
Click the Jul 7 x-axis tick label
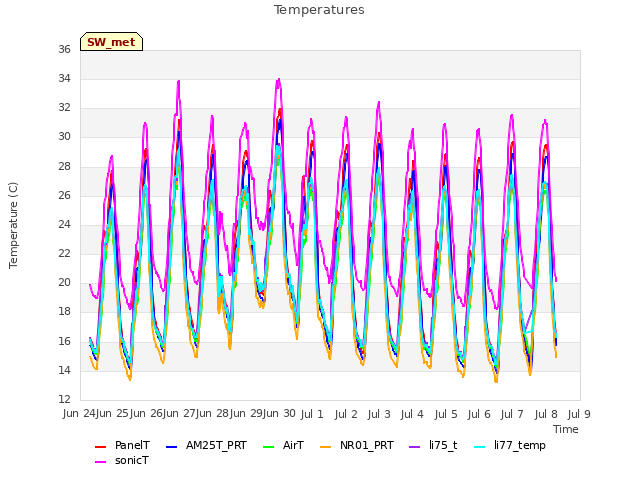point(512,414)
